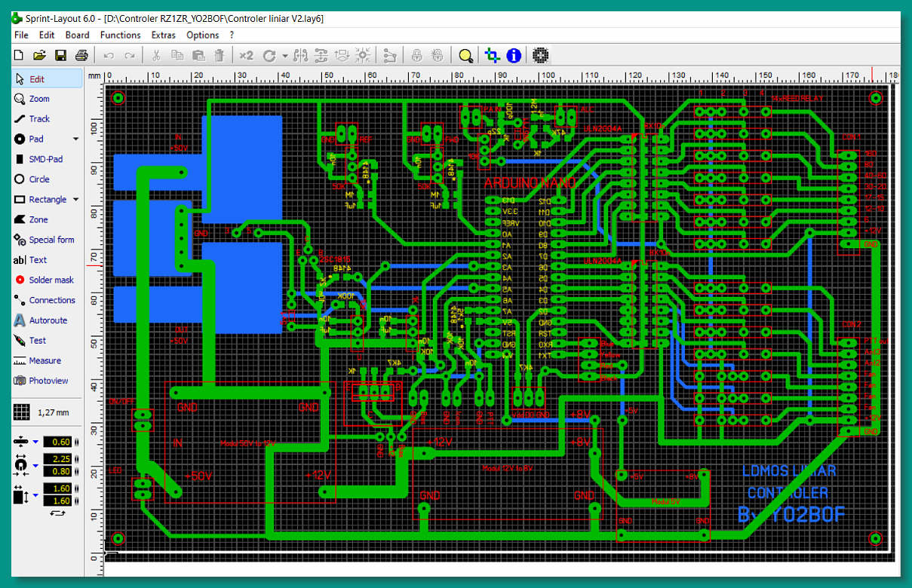912x588 pixels.
Task: Select the Zone tool
Action: (x=47, y=219)
